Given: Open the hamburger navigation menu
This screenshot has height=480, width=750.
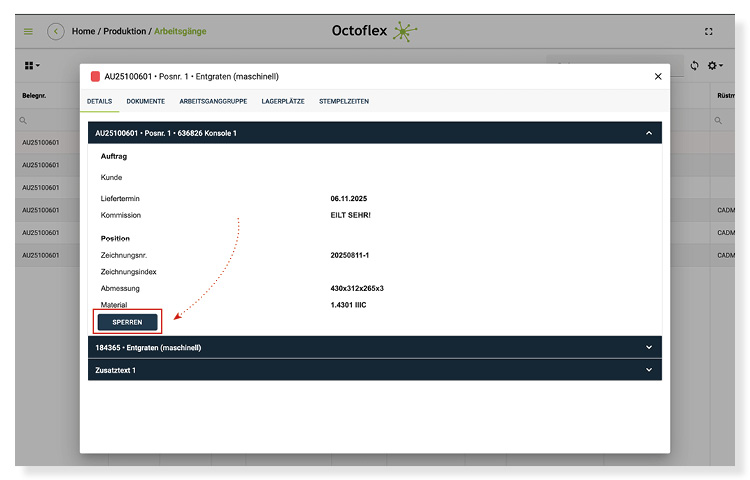Looking at the screenshot, I should pos(28,31).
